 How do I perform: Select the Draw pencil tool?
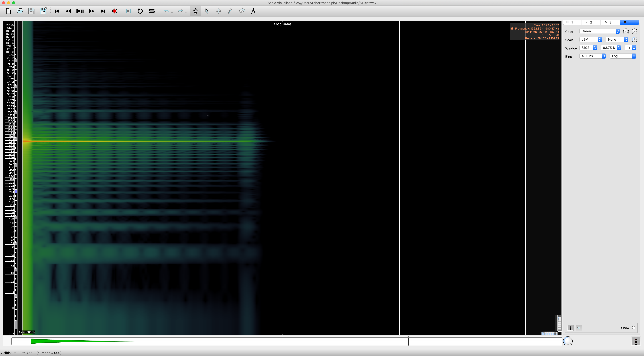(x=230, y=11)
